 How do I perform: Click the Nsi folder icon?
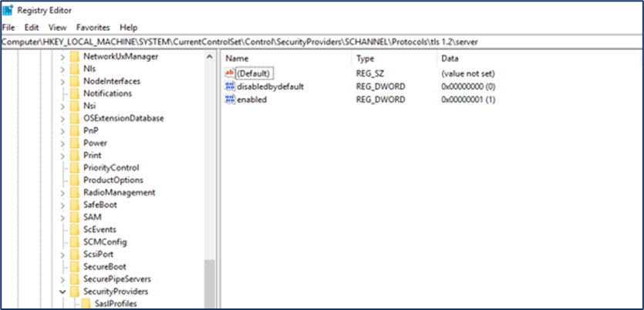point(74,106)
